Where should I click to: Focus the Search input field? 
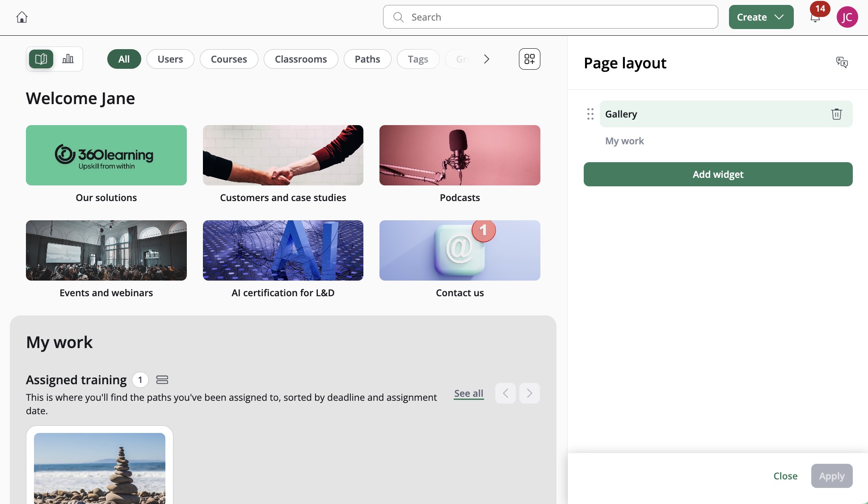[x=551, y=17]
